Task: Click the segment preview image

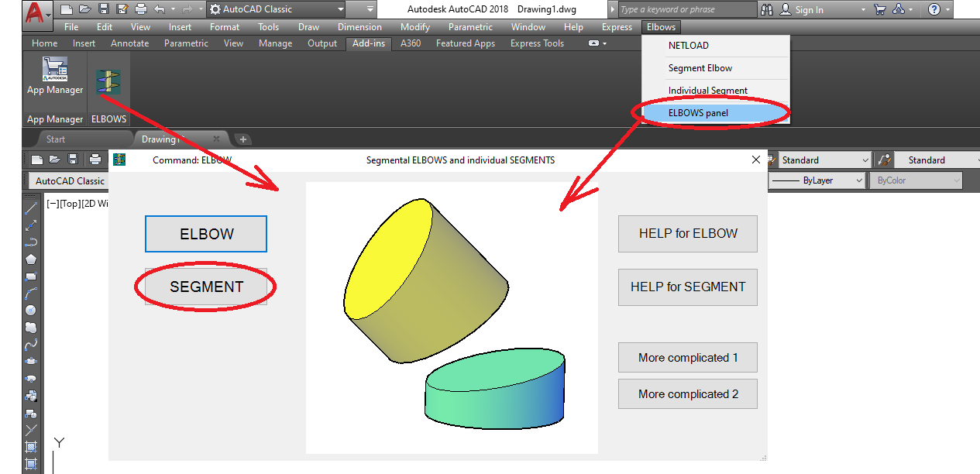Action: coord(452,318)
